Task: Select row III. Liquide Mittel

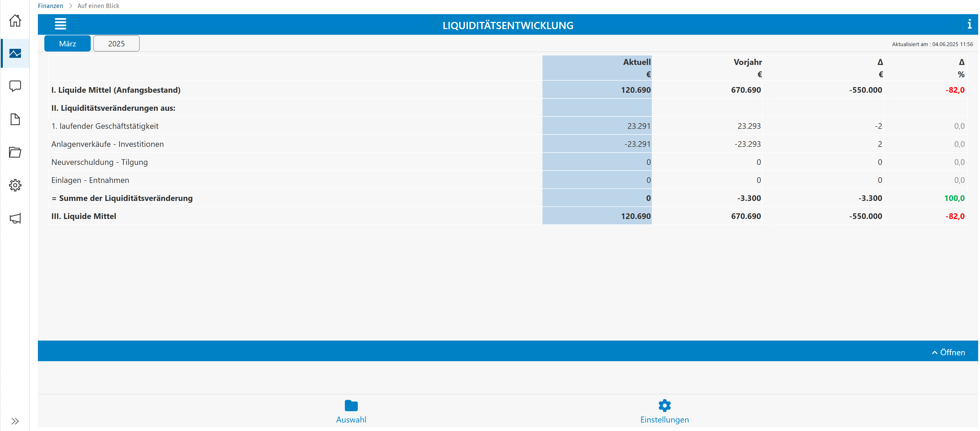Action: tap(84, 216)
